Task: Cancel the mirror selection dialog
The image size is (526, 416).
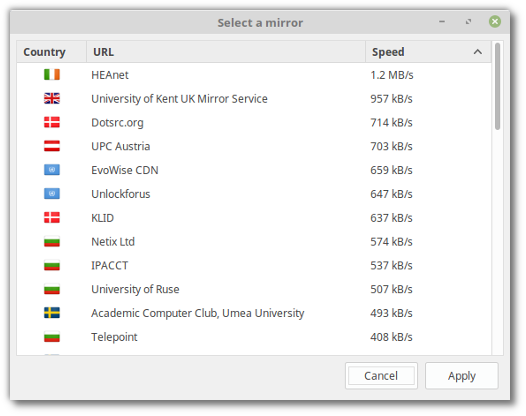Action: pyautogui.click(x=381, y=376)
